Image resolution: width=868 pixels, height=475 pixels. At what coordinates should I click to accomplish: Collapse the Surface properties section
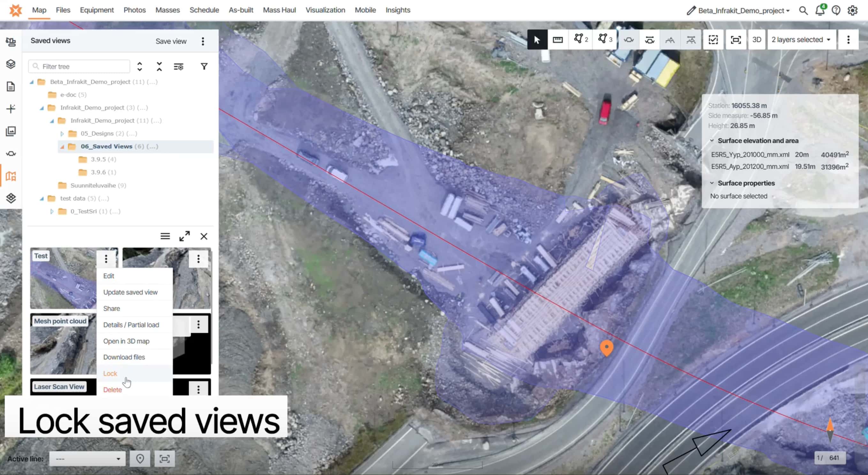click(x=712, y=183)
